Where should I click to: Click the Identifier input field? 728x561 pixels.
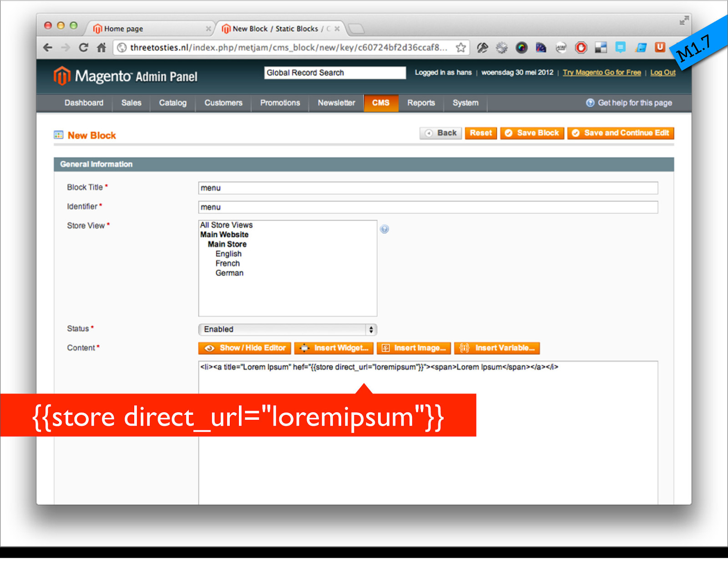point(428,207)
